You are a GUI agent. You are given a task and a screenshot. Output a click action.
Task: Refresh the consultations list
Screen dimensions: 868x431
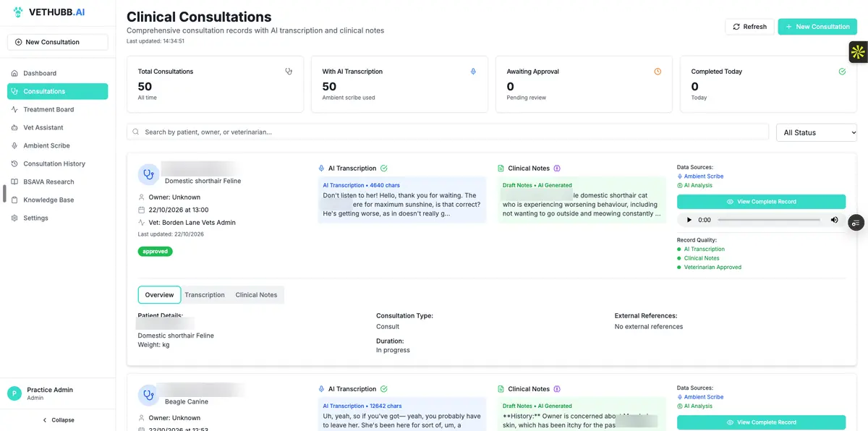pos(749,27)
